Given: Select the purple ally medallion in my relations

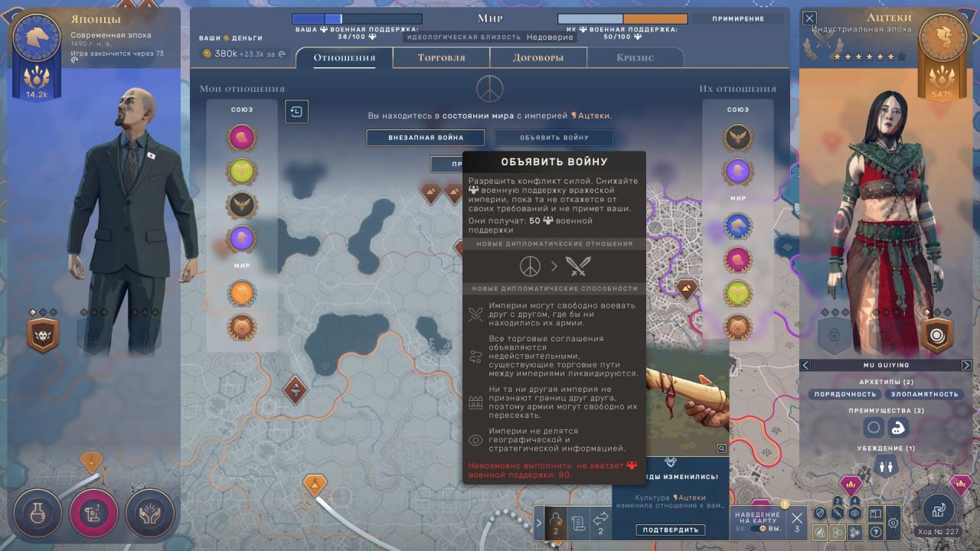Looking at the screenshot, I should (x=242, y=240).
